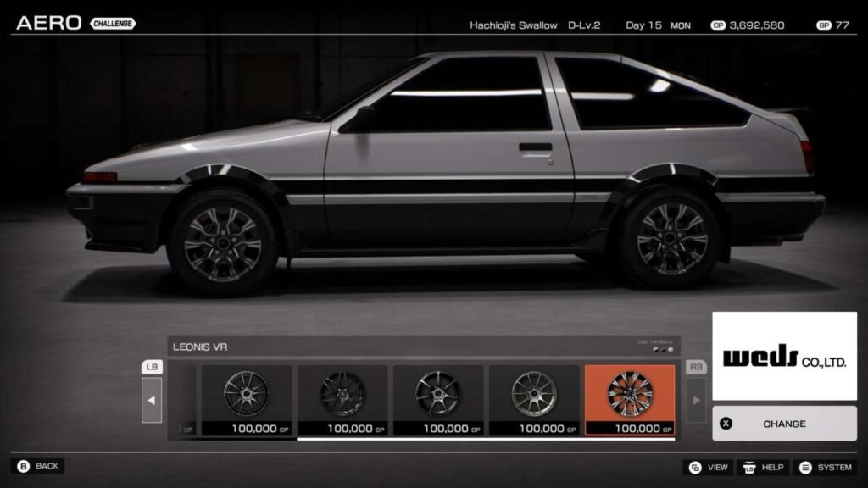Viewport: 868px width, 488px height.
Task: Select the highlighted orange LEONIS VR wheel
Action: (x=630, y=395)
